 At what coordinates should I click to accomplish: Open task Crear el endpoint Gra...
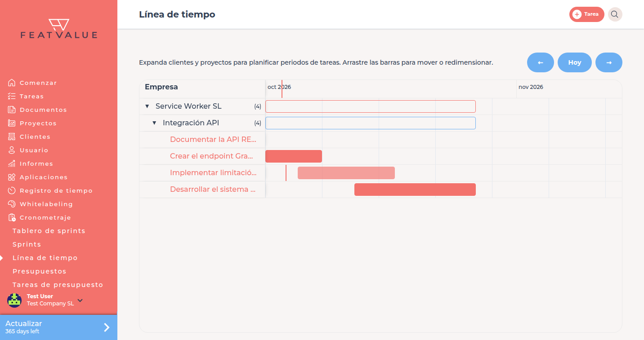tap(211, 156)
